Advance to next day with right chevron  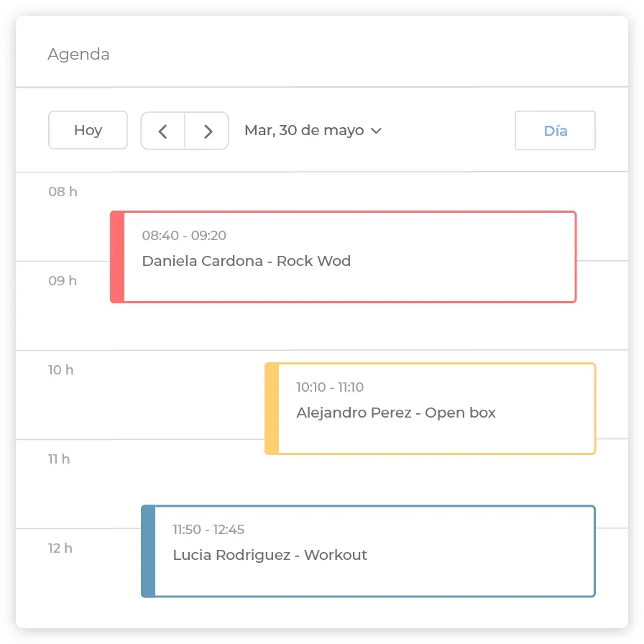(x=207, y=131)
